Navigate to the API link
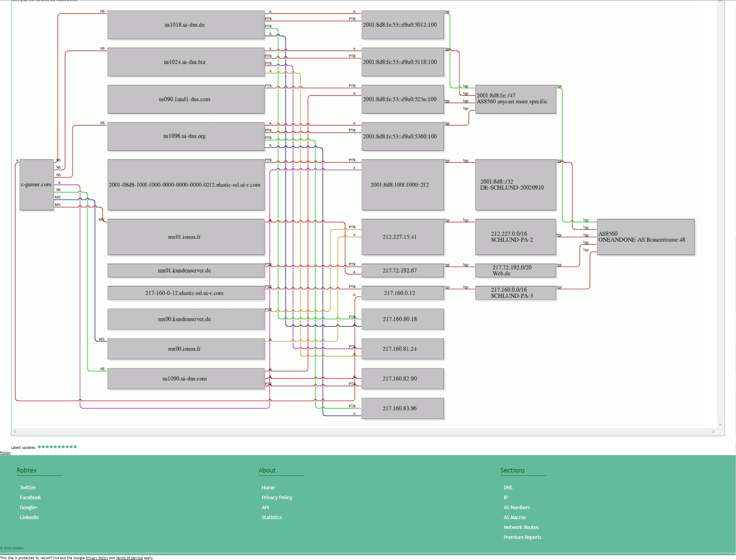Viewport: 736px width, 560px height. pyautogui.click(x=265, y=507)
